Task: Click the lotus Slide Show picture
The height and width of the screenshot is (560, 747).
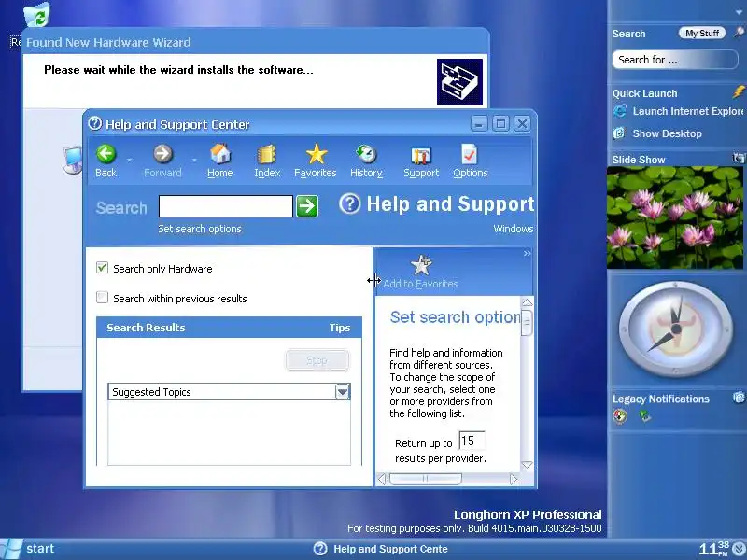Action: pos(674,217)
